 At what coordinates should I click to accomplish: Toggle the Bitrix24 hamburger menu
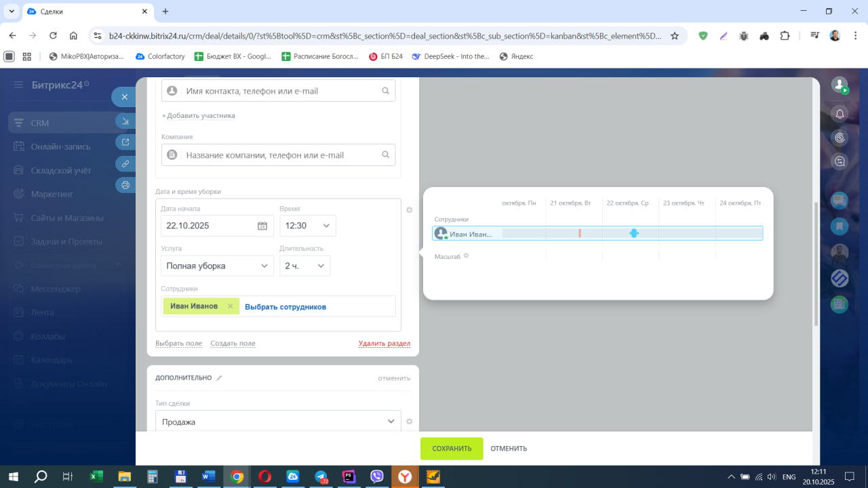tap(18, 85)
